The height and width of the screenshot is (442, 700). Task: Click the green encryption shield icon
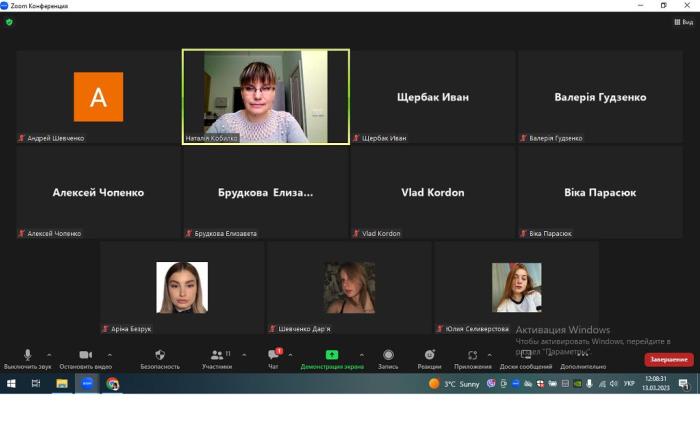point(9,21)
